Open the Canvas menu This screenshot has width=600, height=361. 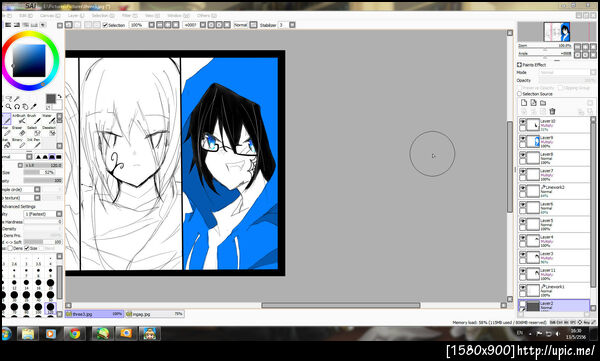[50, 16]
